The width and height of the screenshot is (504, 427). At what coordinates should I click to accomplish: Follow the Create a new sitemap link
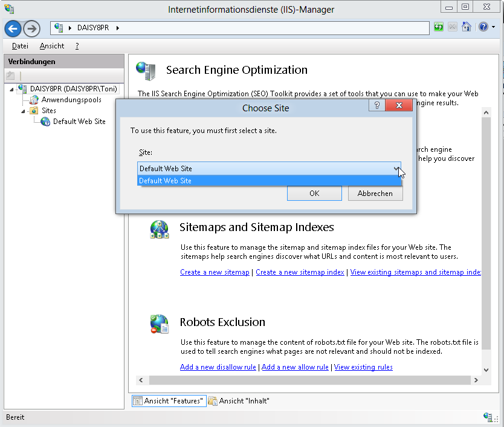click(x=215, y=272)
